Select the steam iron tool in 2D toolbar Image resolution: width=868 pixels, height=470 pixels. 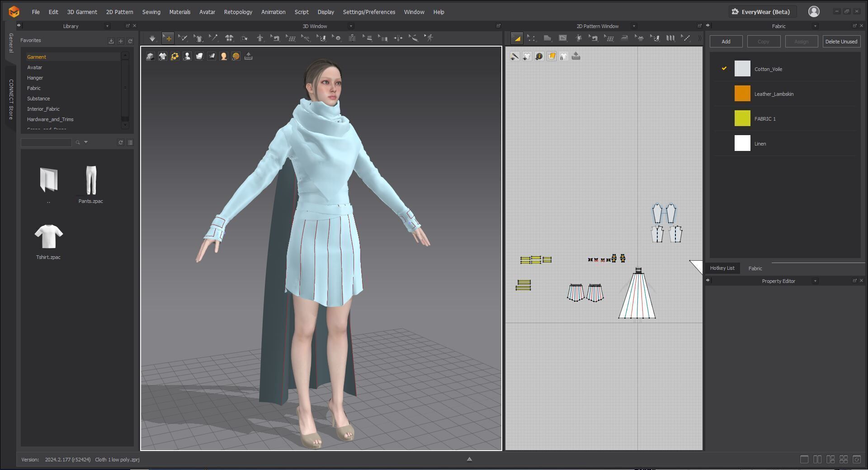[624, 38]
